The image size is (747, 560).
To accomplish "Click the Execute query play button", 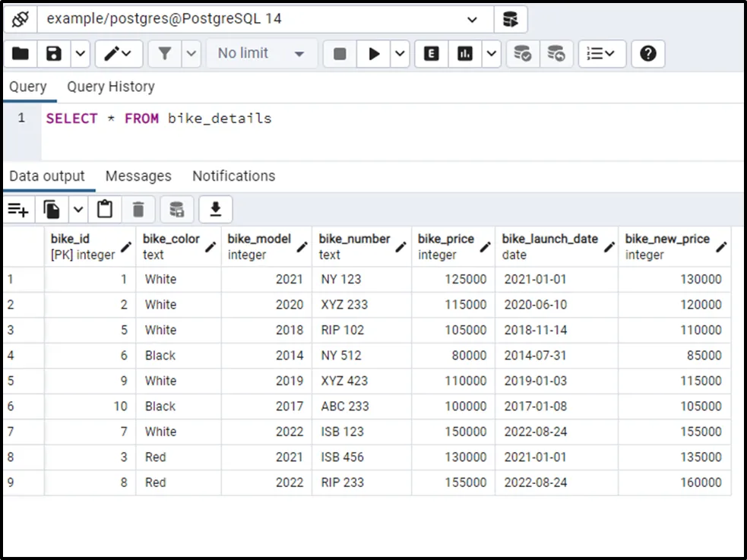I will 374,54.
